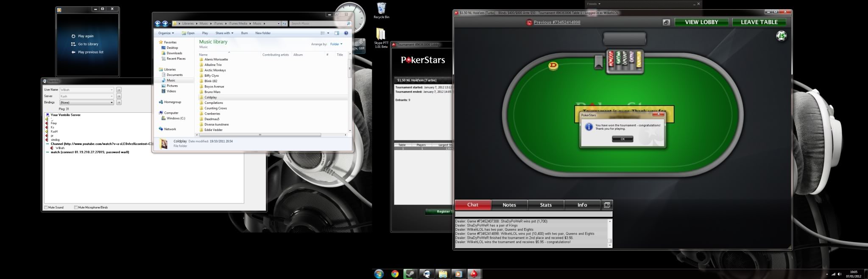Screen dimensions: 868x279
Task: Click the table resize icon beside View Lobby
Action: [666, 22]
